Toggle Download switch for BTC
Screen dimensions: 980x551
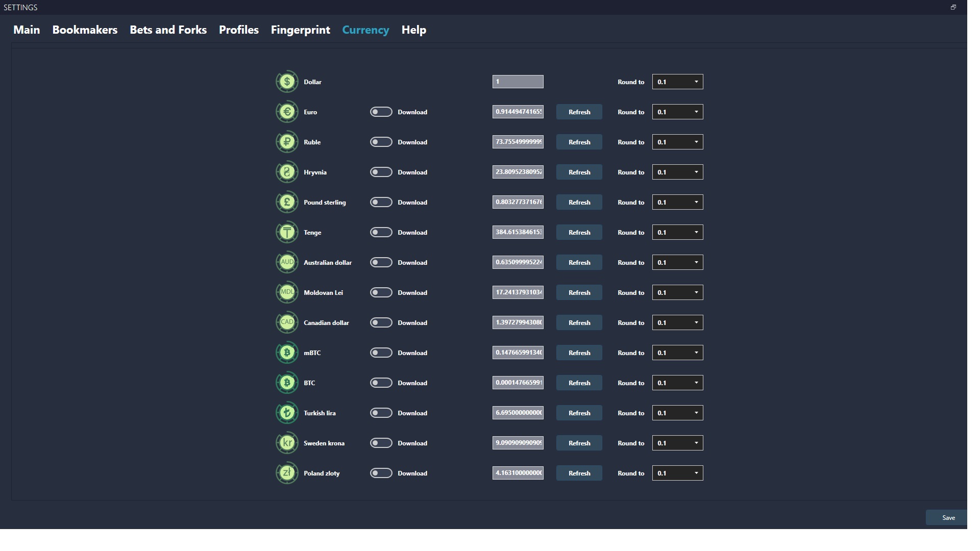pyautogui.click(x=381, y=383)
